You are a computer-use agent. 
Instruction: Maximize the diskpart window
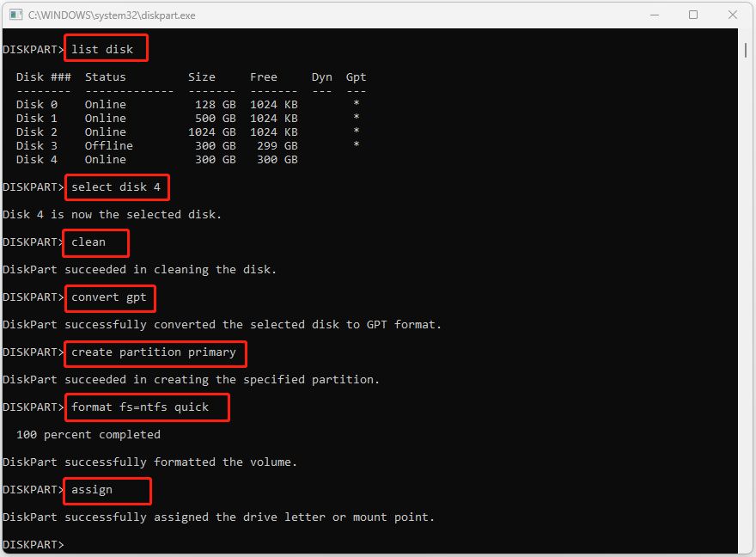[x=692, y=15]
